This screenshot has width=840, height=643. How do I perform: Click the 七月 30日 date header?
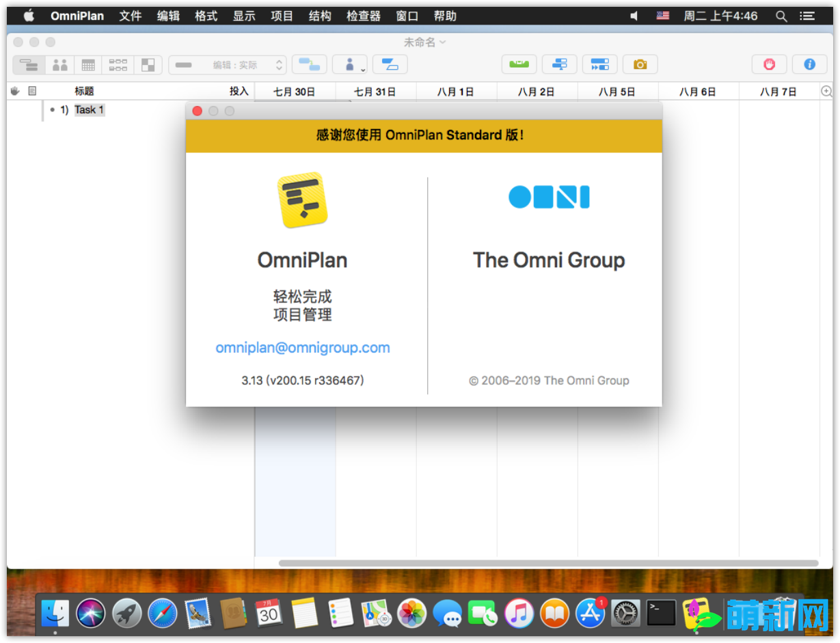295,92
